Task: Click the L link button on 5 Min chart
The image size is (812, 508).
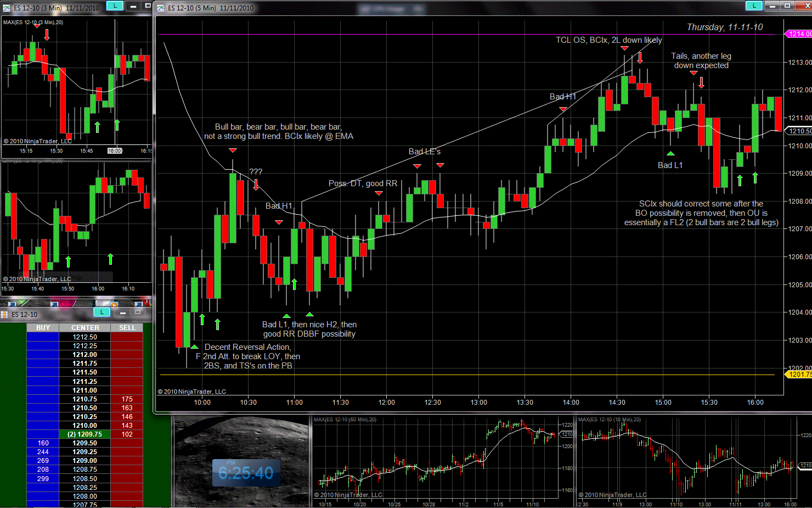Action: point(754,5)
